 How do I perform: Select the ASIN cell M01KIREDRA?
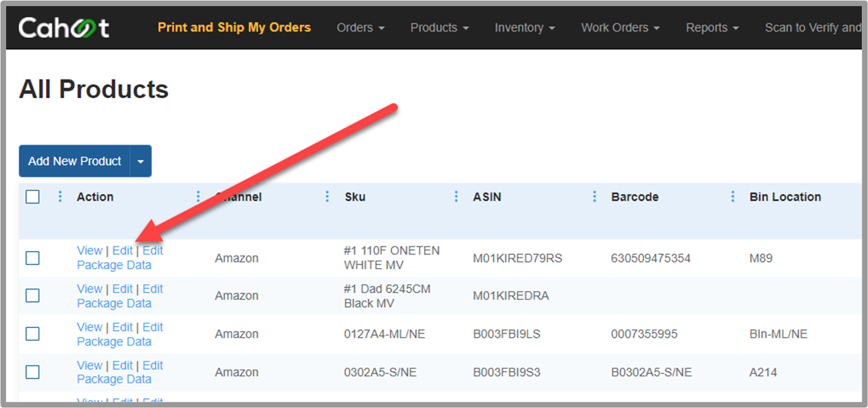[x=511, y=296]
